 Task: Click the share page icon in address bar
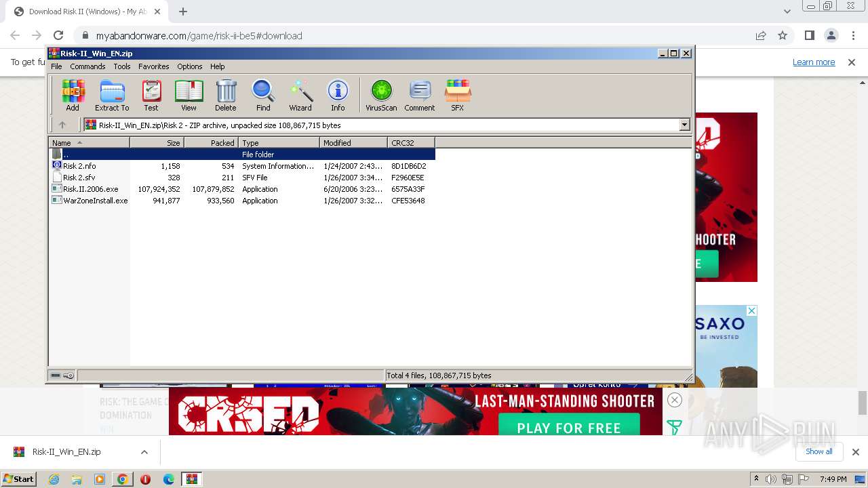point(761,35)
